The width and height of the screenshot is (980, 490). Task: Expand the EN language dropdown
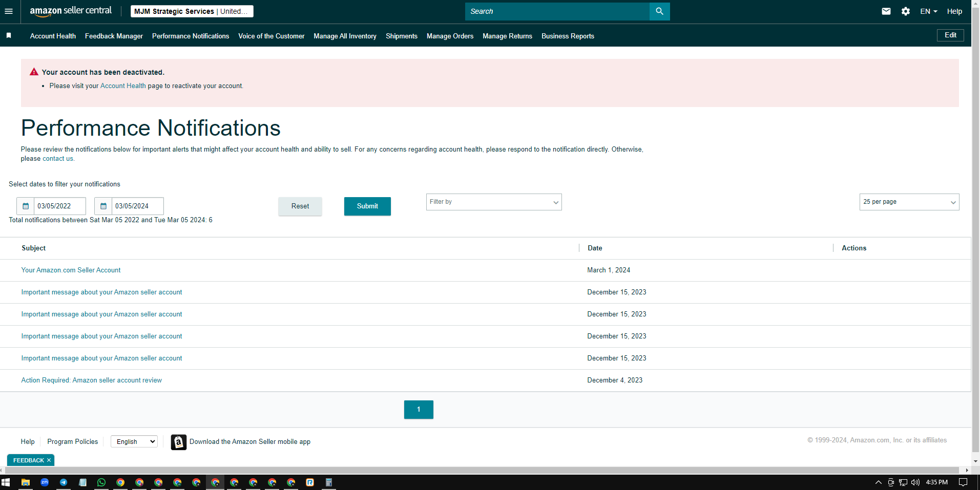[x=929, y=11]
